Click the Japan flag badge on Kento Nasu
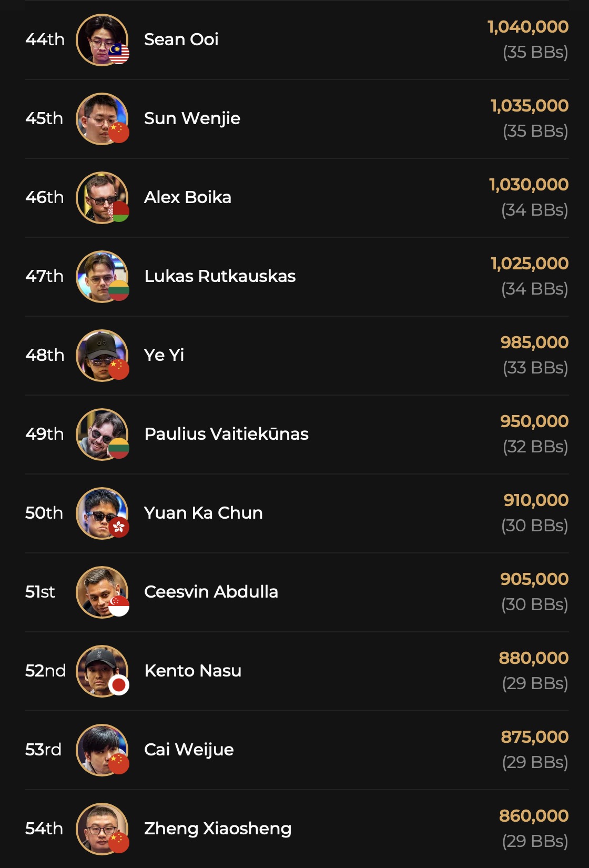This screenshot has height=868, width=589. click(x=119, y=685)
